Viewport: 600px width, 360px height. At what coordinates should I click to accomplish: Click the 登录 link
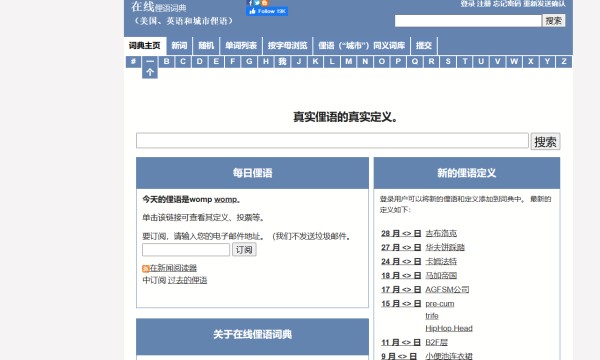click(467, 3)
